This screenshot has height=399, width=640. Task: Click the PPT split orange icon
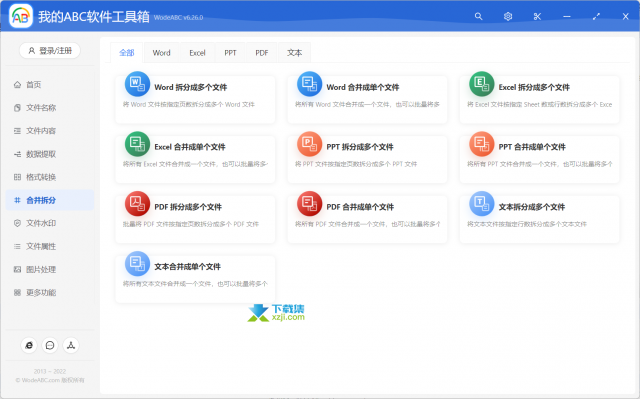(309, 144)
